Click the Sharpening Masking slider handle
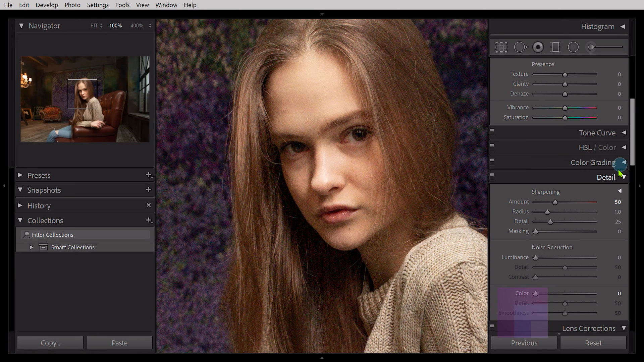This screenshot has width=644, height=362. point(536,232)
